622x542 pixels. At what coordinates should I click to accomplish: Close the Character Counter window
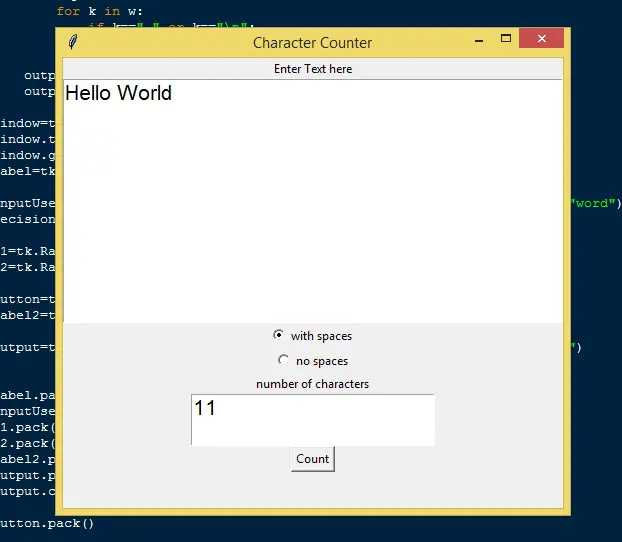542,39
